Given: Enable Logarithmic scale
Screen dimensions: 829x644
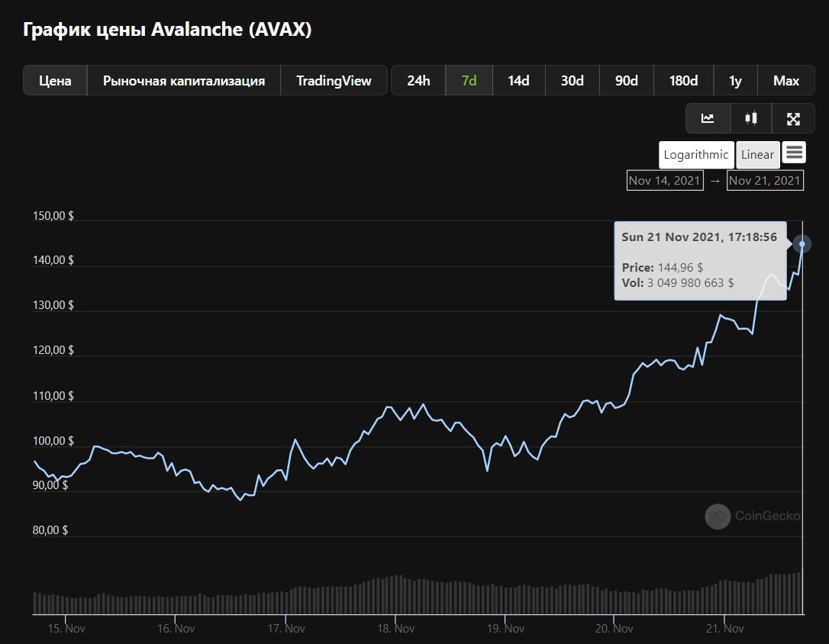Looking at the screenshot, I should point(696,155).
